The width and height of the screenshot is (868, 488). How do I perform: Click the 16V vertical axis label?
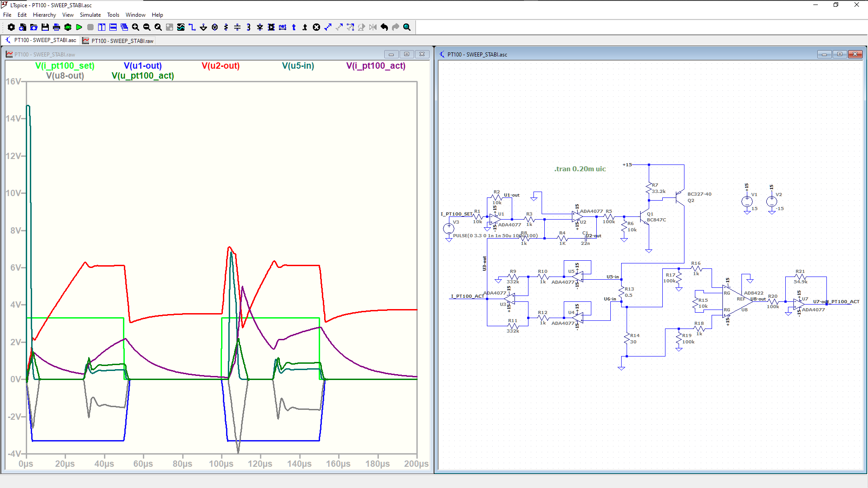pos(13,82)
